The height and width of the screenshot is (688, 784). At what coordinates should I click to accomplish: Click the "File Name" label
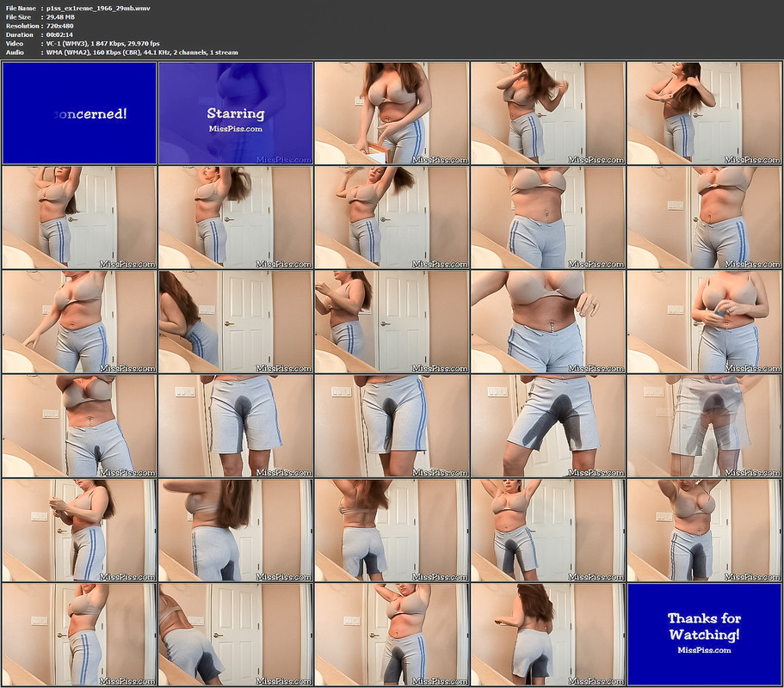20,8
